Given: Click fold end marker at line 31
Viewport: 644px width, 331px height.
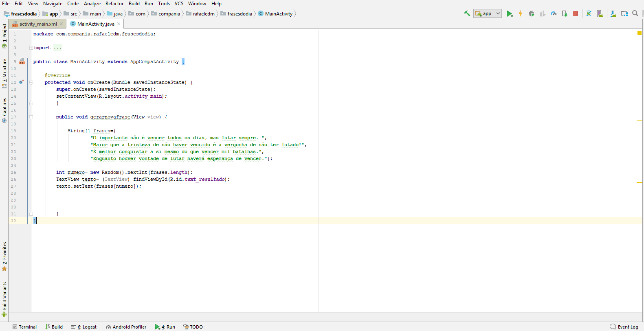Looking at the screenshot, I should click(31, 214).
